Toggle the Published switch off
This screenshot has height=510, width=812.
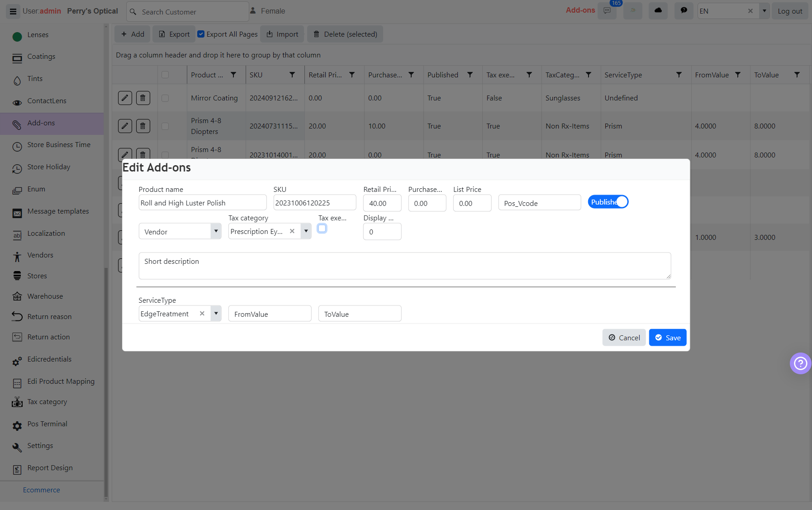(608, 202)
